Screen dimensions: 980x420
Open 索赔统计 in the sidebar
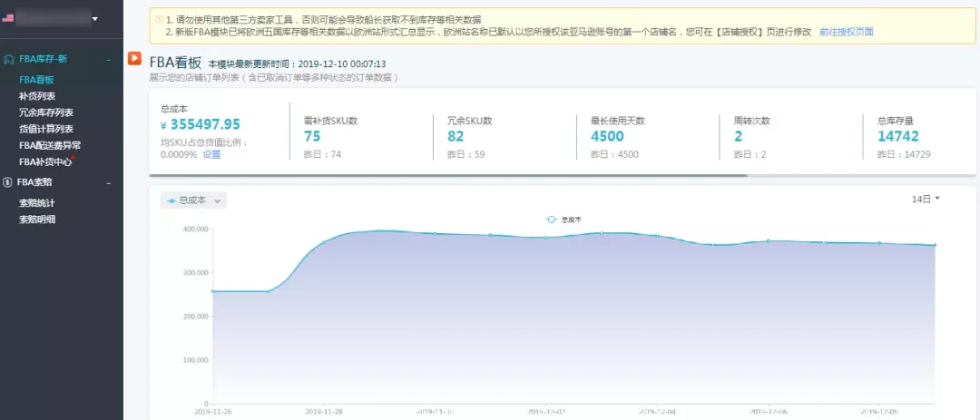coord(37,203)
